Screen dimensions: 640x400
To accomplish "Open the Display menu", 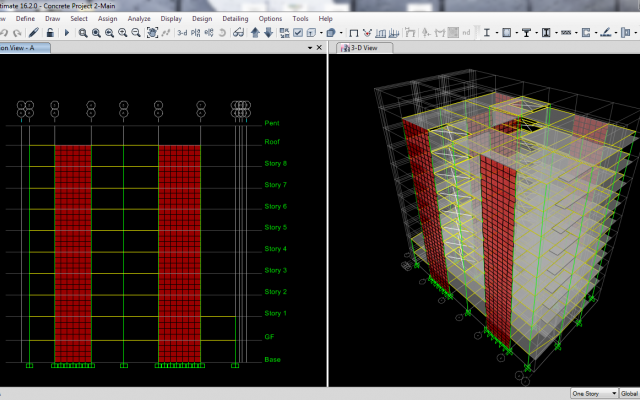I will click(171, 18).
